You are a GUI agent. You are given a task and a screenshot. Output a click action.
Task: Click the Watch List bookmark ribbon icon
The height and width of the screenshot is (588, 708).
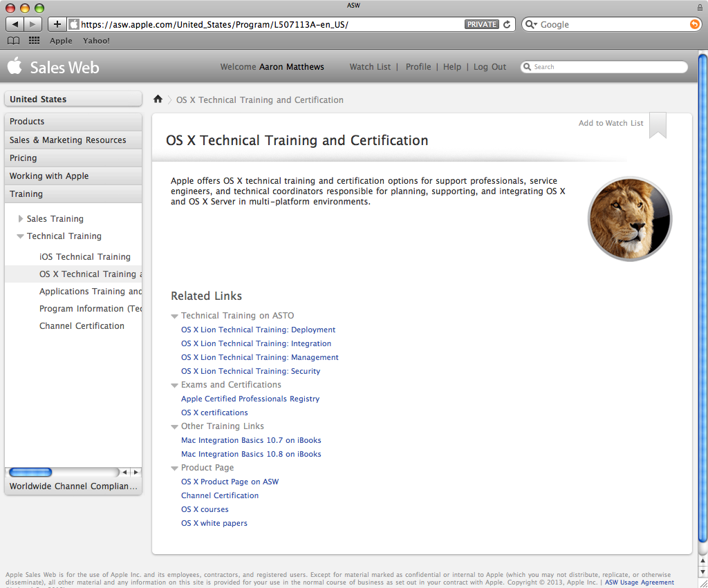point(658,125)
